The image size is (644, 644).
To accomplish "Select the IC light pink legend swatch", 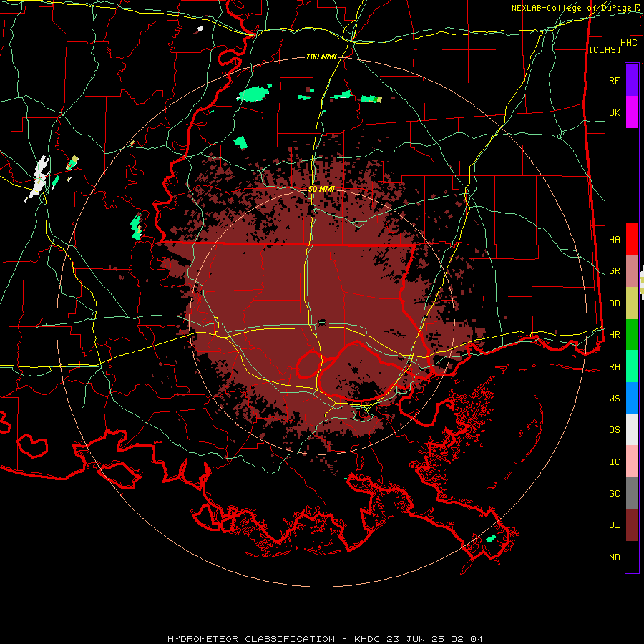I will tap(632, 462).
